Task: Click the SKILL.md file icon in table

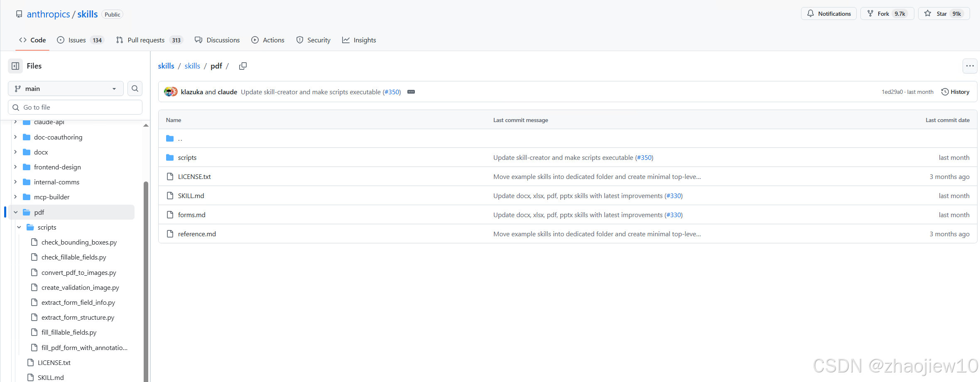Action: point(170,196)
